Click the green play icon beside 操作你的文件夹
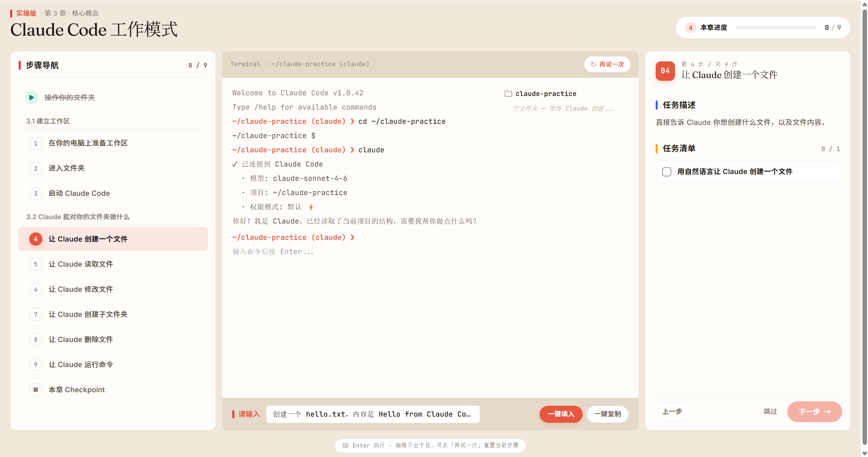 [x=32, y=98]
